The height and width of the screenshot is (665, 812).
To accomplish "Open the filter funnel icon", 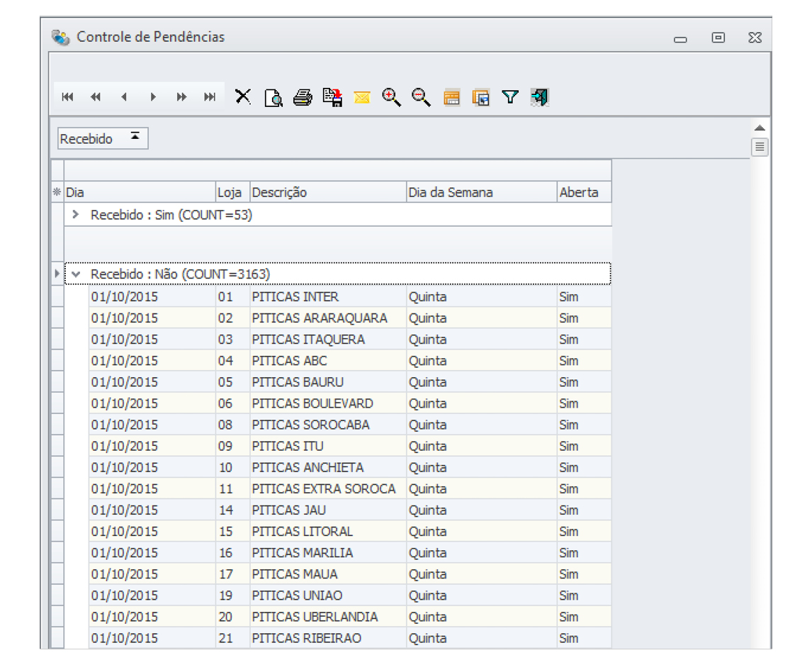I will (x=510, y=97).
